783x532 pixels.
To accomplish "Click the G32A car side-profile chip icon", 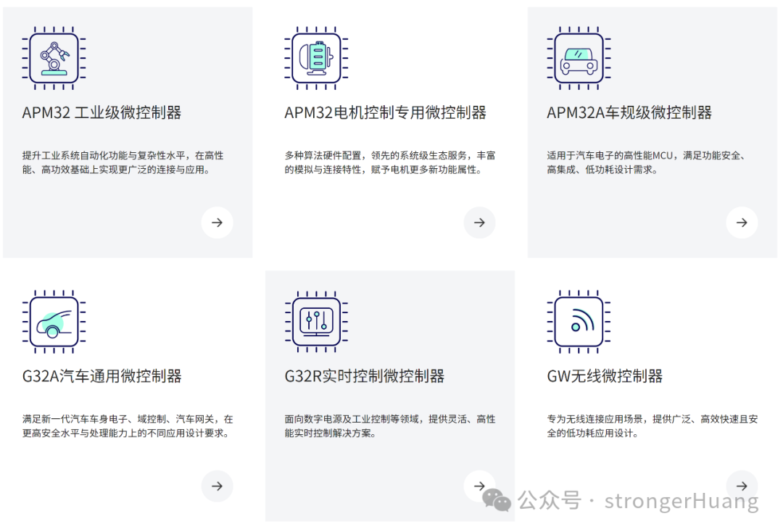I will pos(54,322).
